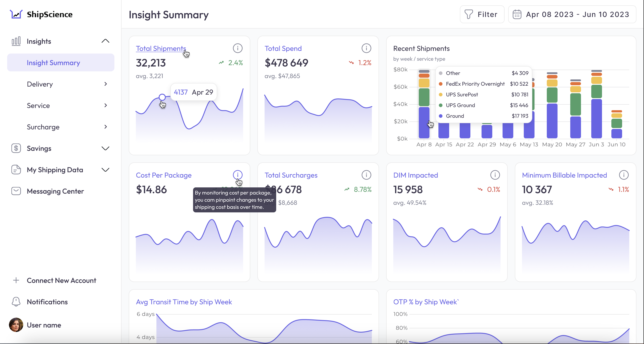The image size is (644, 344).
Task: Click the Total Surcharges info icon
Action: 366,175
